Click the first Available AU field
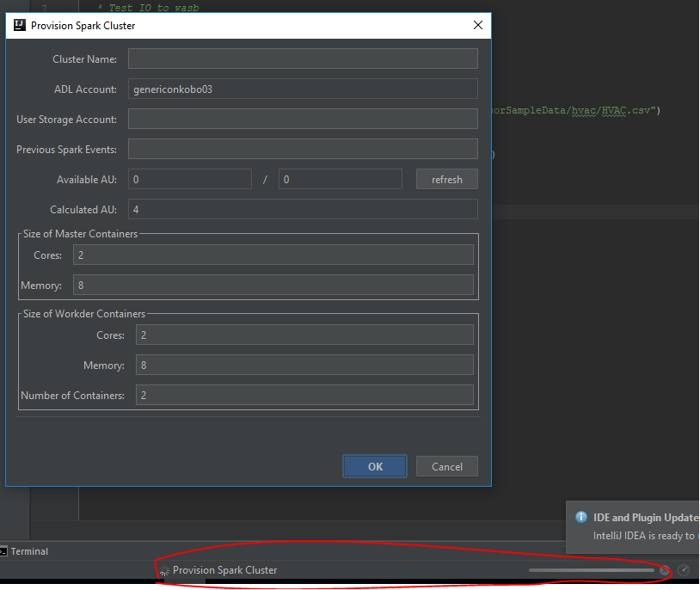 point(189,179)
